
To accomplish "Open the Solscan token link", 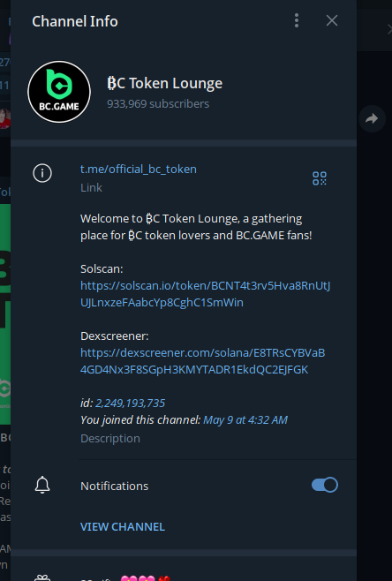I will click(x=205, y=294).
